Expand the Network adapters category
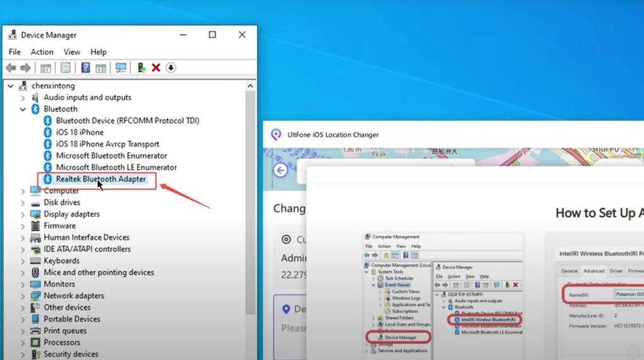644x360 pixels. 23,296
